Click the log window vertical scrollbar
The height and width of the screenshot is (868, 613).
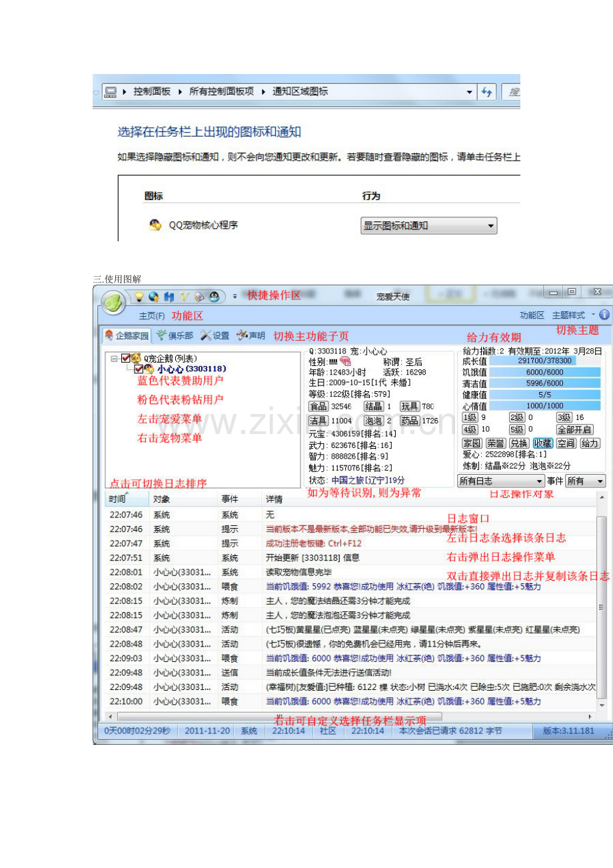pyautogui.click(x=602, y=601)
